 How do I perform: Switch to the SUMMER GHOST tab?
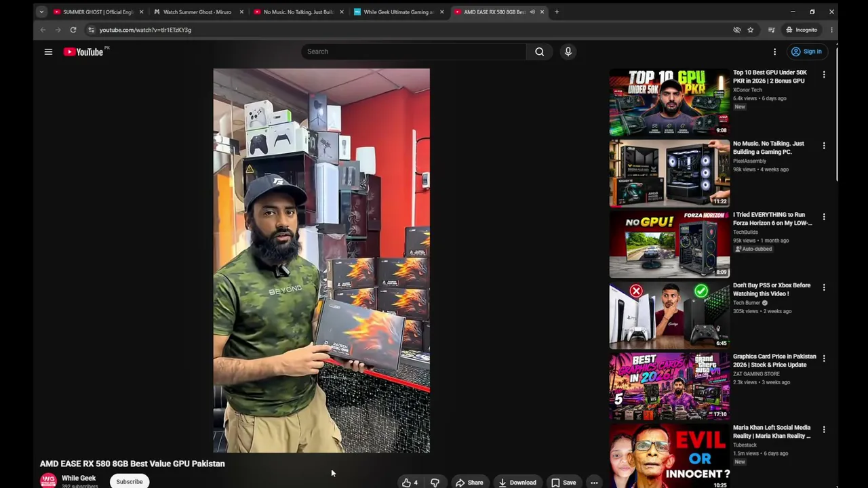pos(98,12)
